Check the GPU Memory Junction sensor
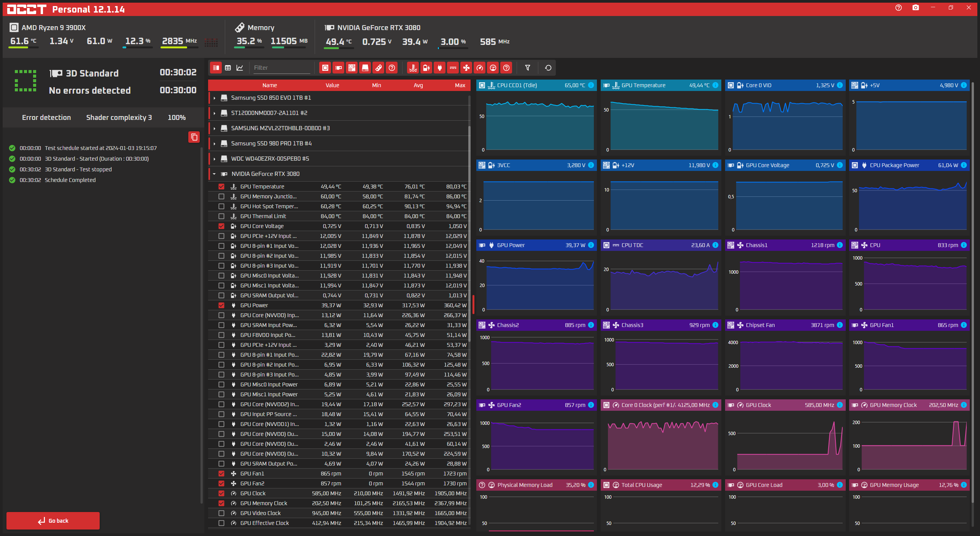Viewport: 980px width, 536px height. [x=221, y=196]
